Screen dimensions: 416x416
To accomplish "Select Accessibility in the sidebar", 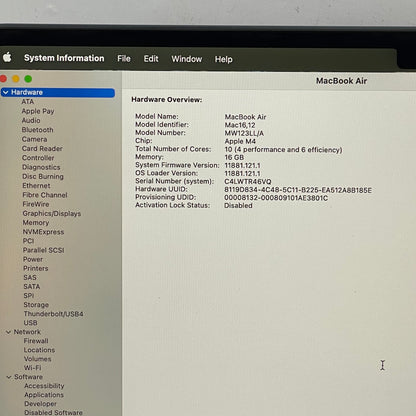I will tap(44, 386).
